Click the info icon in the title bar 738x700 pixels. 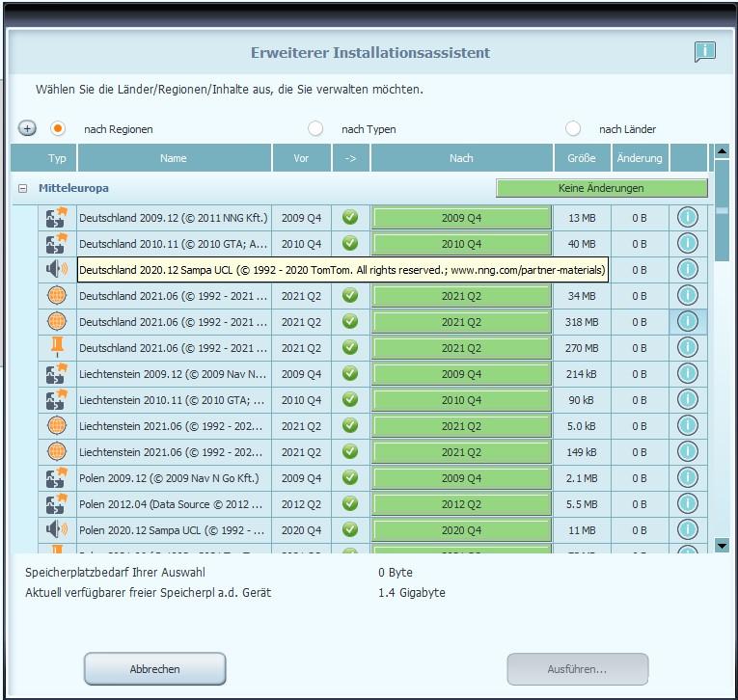[x=704, y=52]
